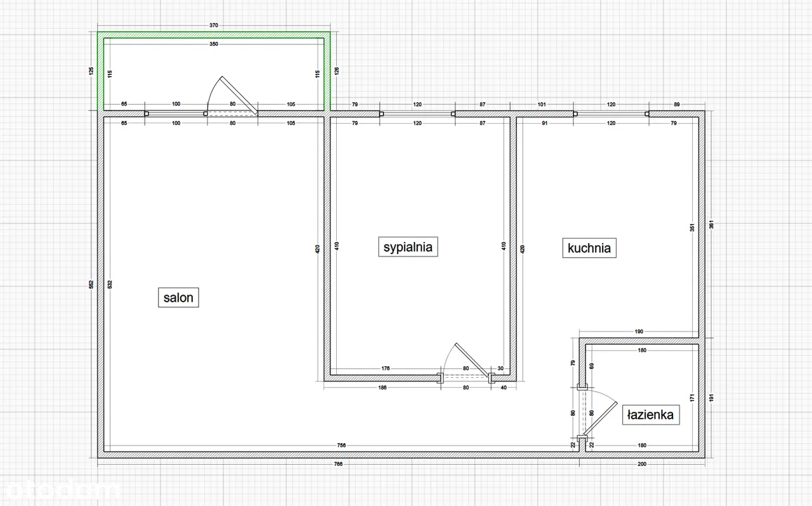
Task: Select the kuchnia window on top wall
Action: 611,114
